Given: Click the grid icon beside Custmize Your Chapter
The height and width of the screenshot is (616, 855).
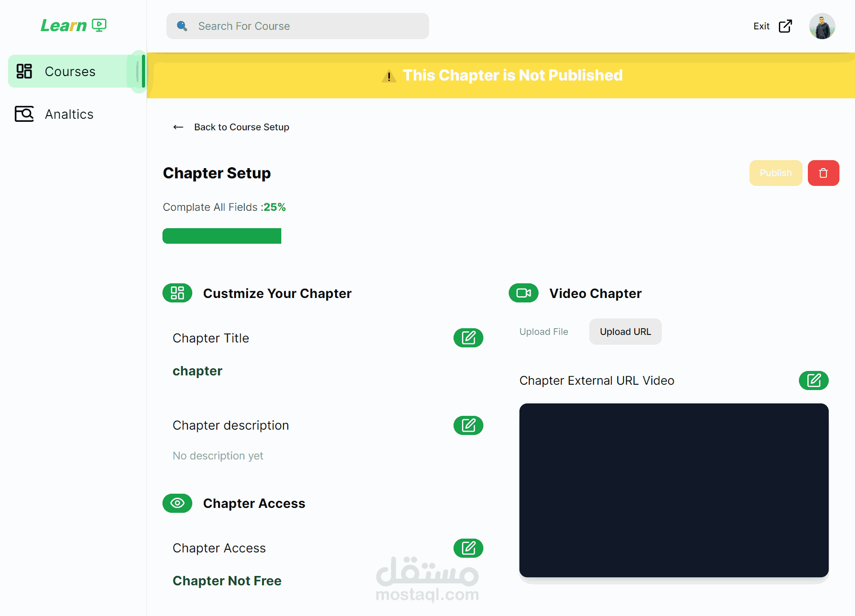Looking at the screenshot, I should pos(177,293).
